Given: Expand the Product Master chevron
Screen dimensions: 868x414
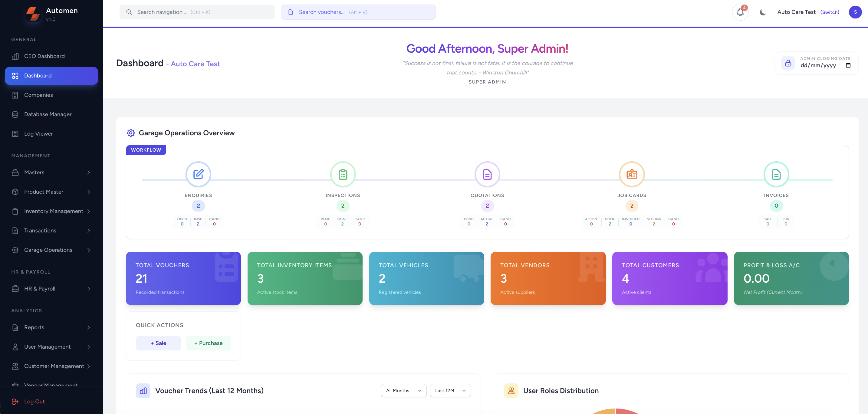Looking at the screenshot, I should pos(89,192).
